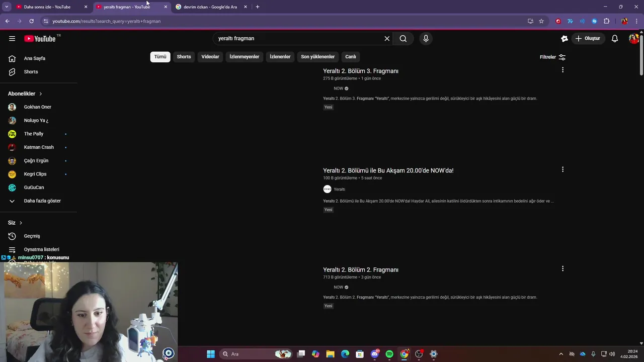Open the YouTube account avatar menu

pyautogui.click(x=634, y=39)
